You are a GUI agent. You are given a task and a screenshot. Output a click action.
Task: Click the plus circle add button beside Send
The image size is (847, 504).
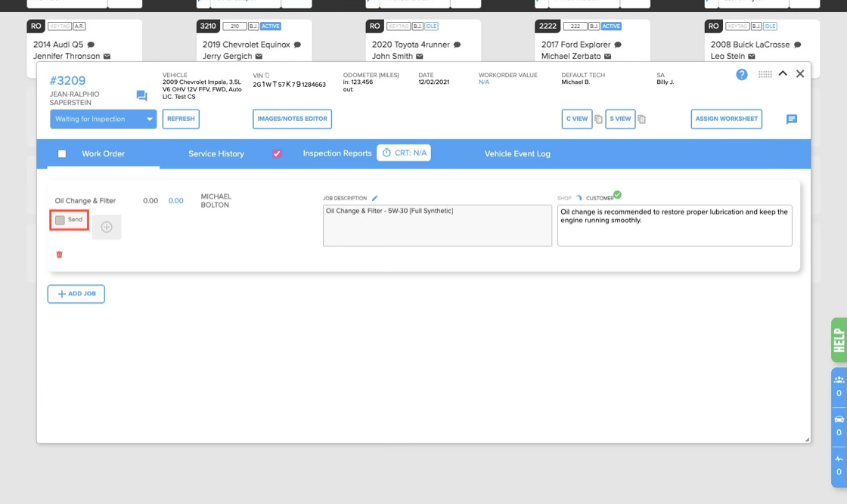107,227
